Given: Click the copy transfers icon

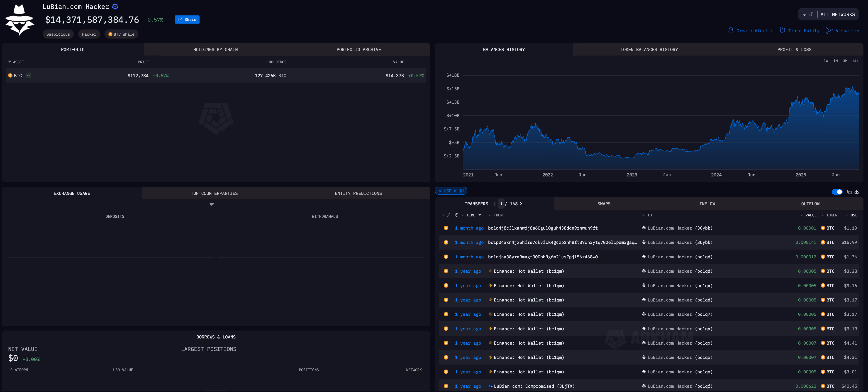Looking at the screenshot, I should 849,192.
